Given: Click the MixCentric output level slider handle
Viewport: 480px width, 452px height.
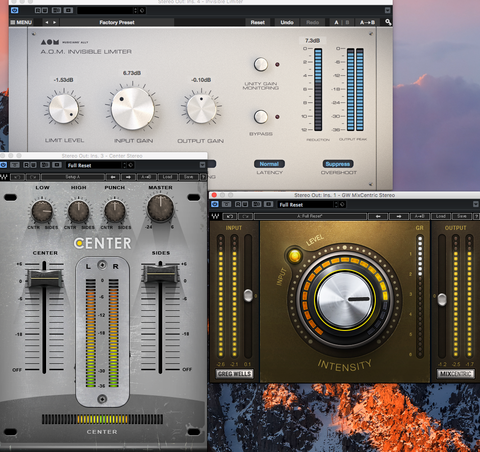Looking at the screenshot, I should coord(442,299).
